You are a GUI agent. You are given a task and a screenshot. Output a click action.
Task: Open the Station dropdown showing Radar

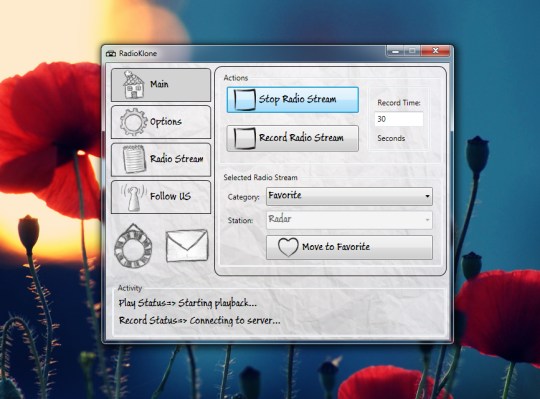[x=349, y=220]
